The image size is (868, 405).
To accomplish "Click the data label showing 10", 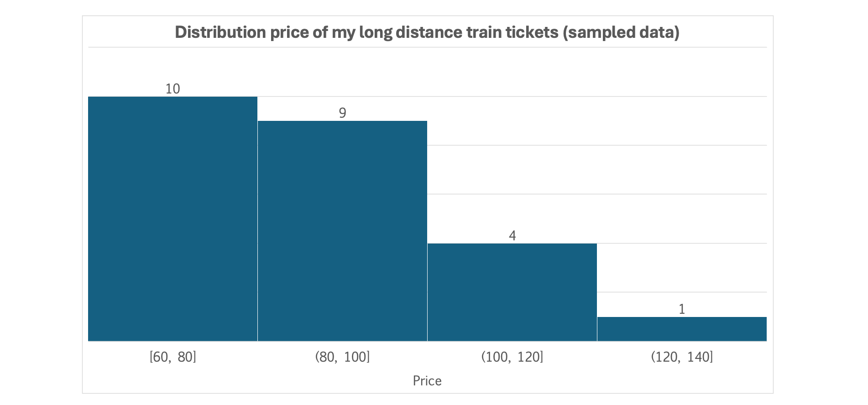I will pyautogui.click(x=173, y=89).
